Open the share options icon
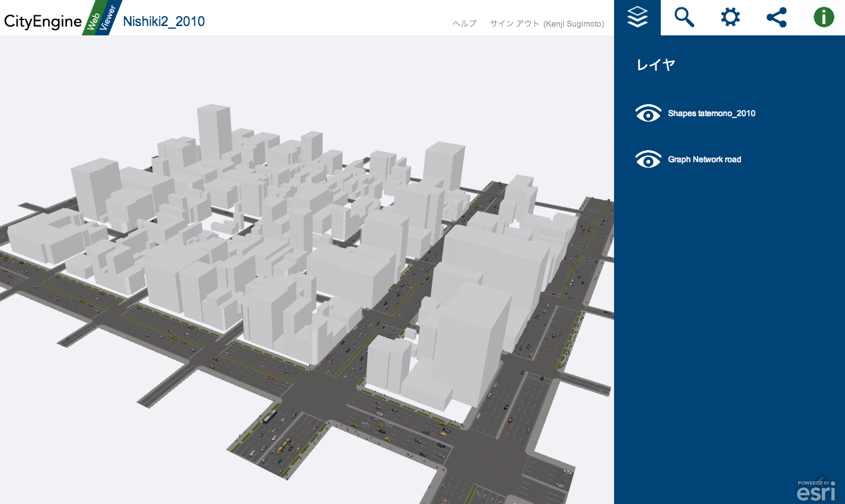Viewport: 845px width, 504px height. [x=776, y=17]
